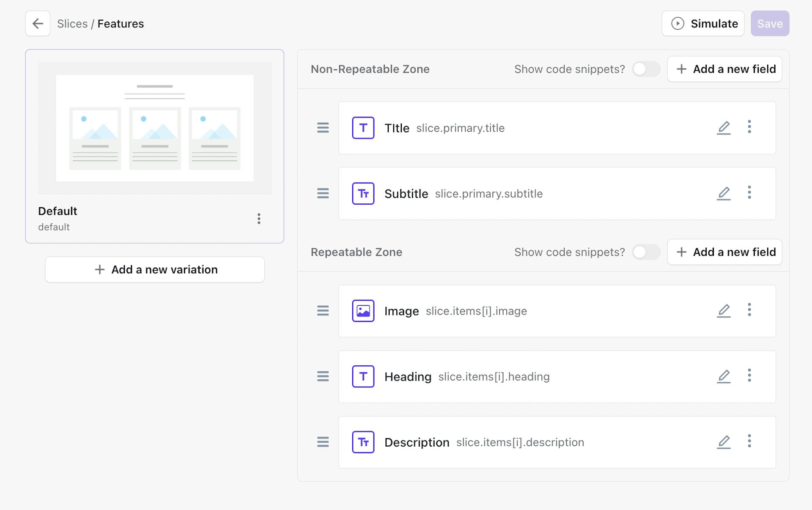Click the Heading rich text icon
The height and width of the screenshot is (510, 812).
click(363, 376)
